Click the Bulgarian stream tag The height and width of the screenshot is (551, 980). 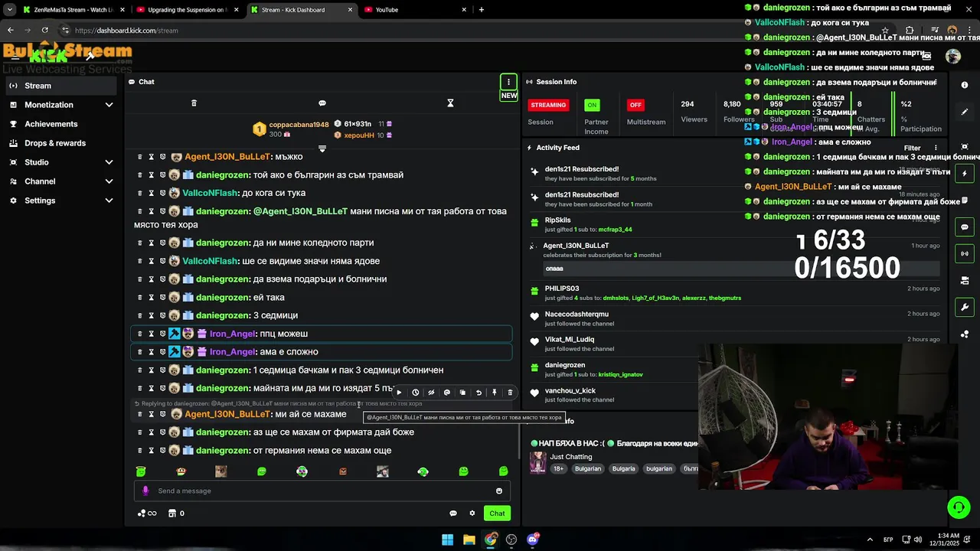click(588, 468)
